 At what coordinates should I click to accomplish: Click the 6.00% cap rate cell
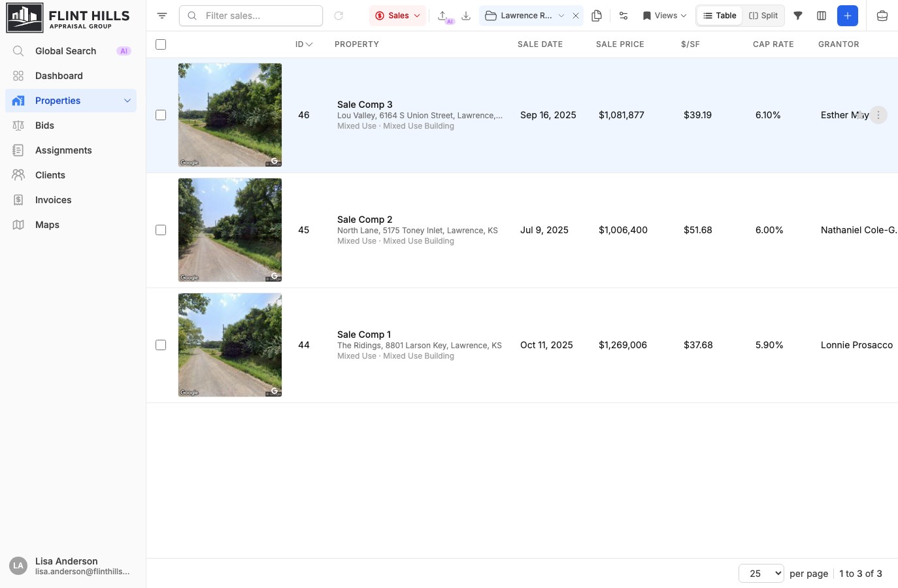pyautogui.click(x=769, y=230)
